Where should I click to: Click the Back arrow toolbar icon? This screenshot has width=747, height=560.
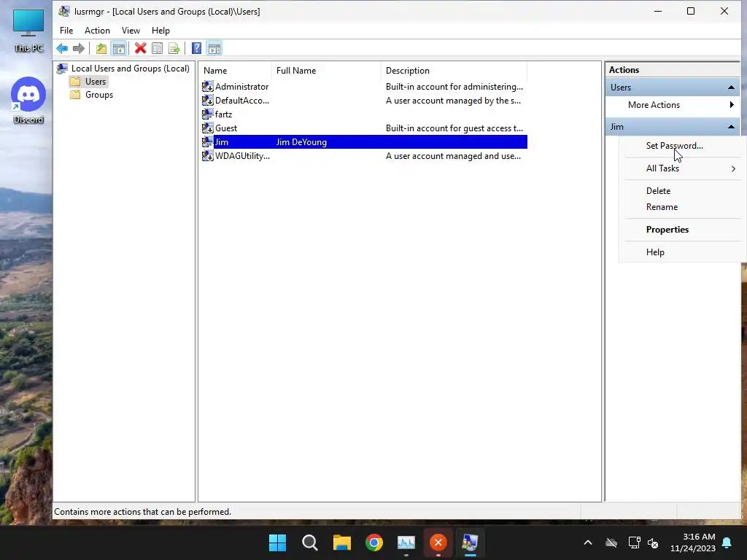pyautogui.click(x=62, y=48)
